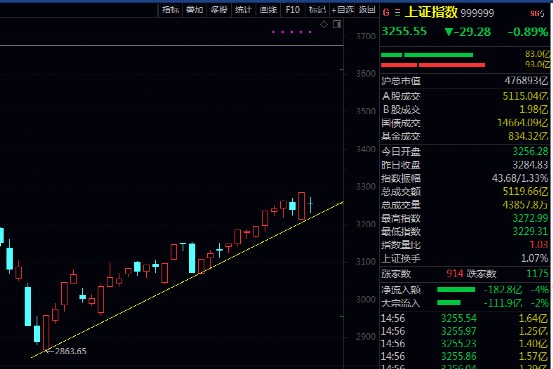Click the A股成交 label
This screenshot has height=369, width=553.
[401, 96]
